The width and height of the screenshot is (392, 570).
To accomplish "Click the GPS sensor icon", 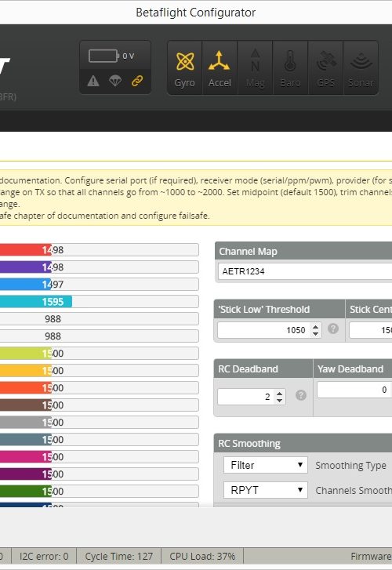I will click(325, 68).
